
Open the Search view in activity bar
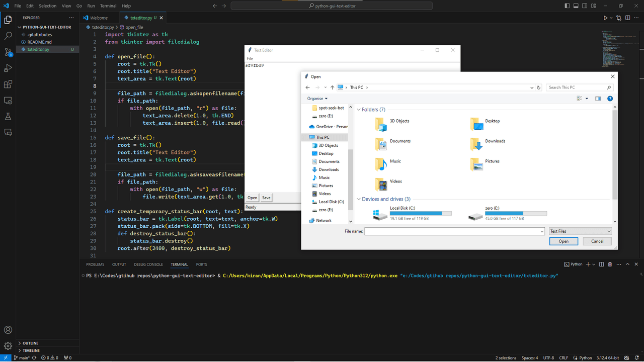pos(8,36)
